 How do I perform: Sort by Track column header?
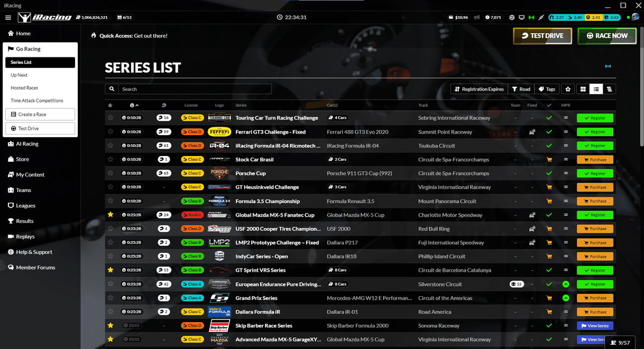(423, 105)
